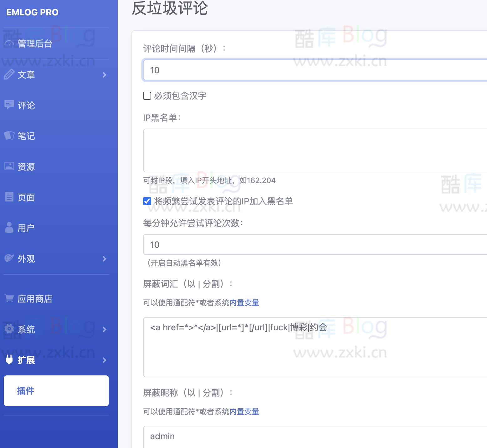Select the 页面 pages icon
The height and width of the screenshot is (448, 487).
[9, 197]
